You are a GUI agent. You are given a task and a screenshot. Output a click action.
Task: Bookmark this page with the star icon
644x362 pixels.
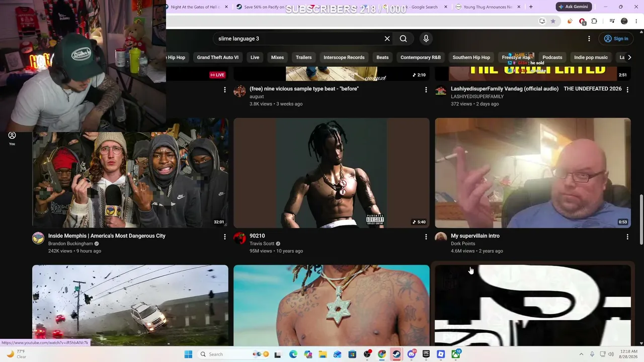[x=553, y=21]
